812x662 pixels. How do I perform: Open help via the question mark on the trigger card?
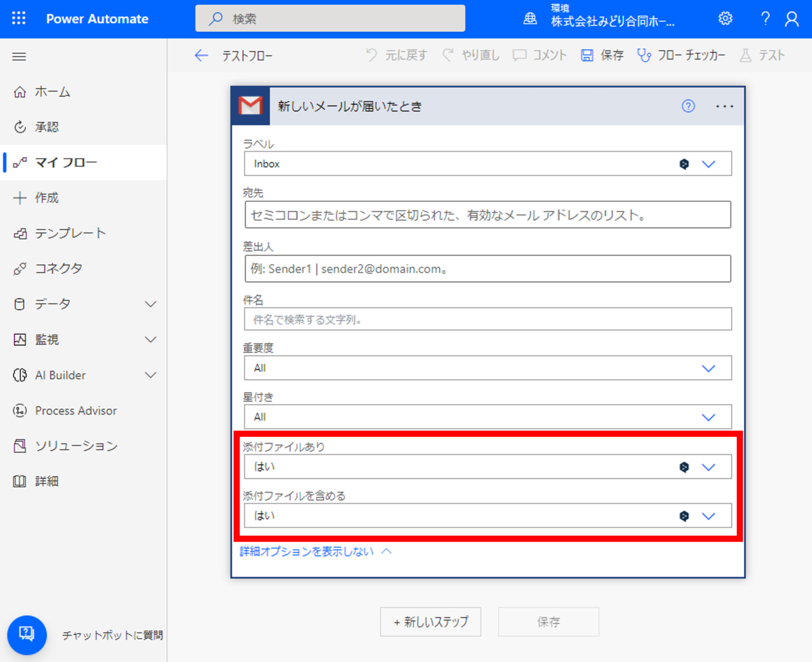point(688,106)
